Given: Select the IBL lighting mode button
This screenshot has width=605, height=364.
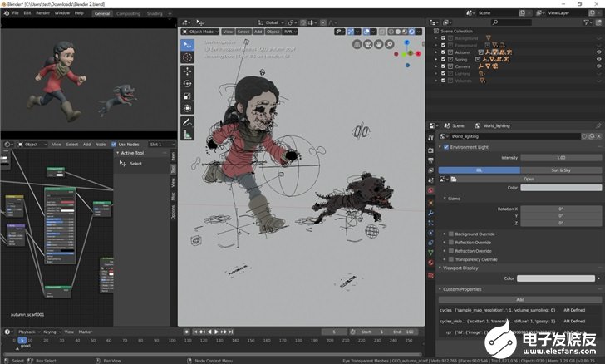Looking at the screenshot, I should click(x=480, y=170).
